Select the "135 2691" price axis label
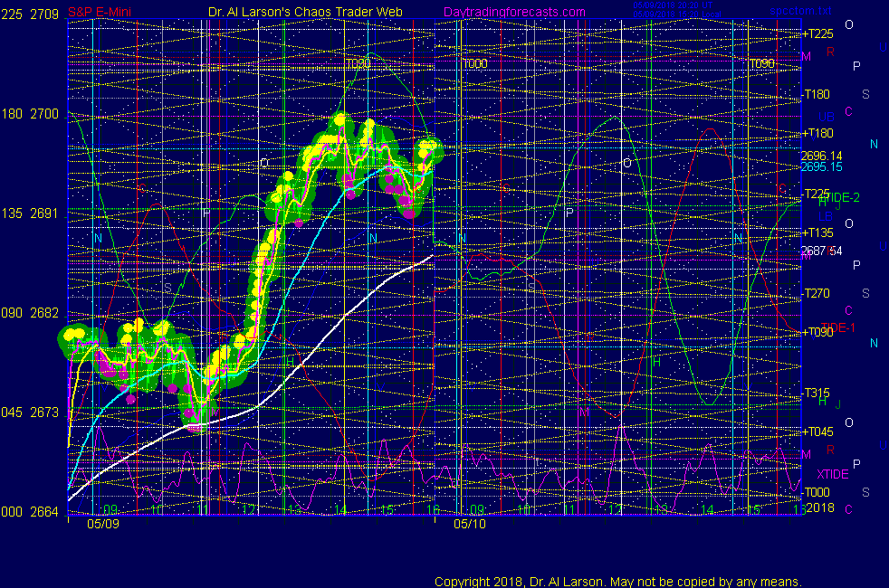889x588 pixels. [x=30, y=213]
